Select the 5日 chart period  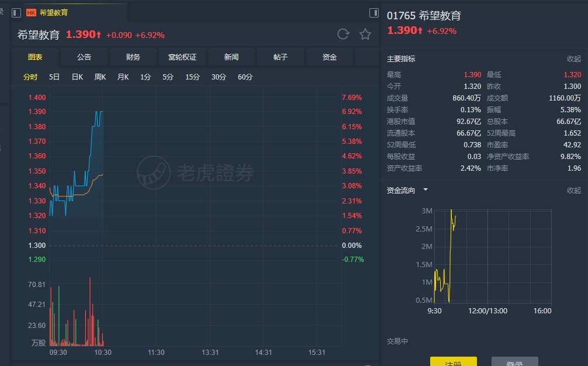coord(54,77)
